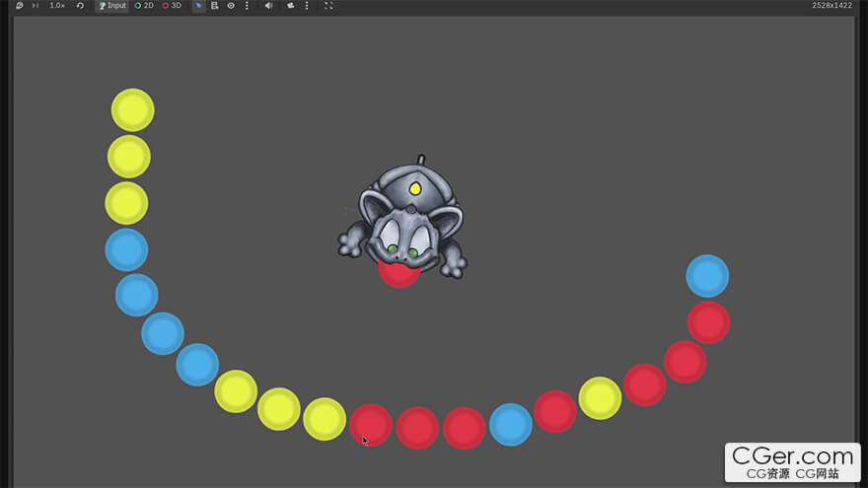Toggle the select tool arrow icon
This screenshot has height=488, width=868.
tap(198, 6)
